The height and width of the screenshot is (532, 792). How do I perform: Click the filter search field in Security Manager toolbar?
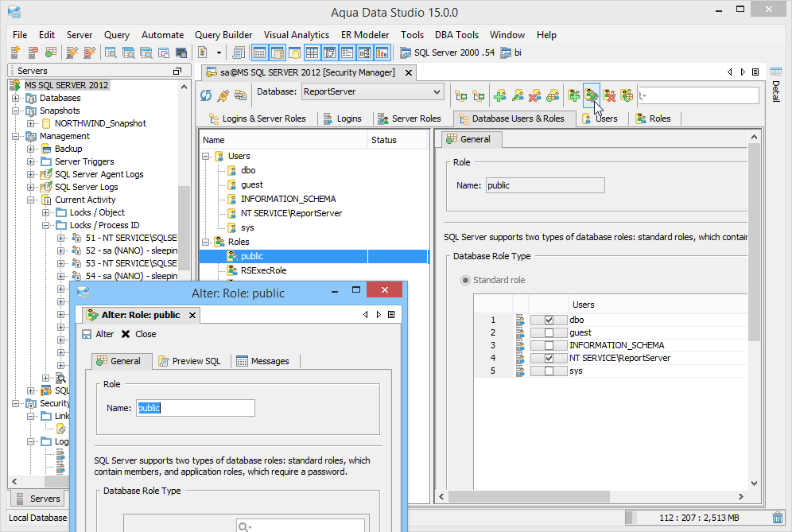[x=699, y=95]
